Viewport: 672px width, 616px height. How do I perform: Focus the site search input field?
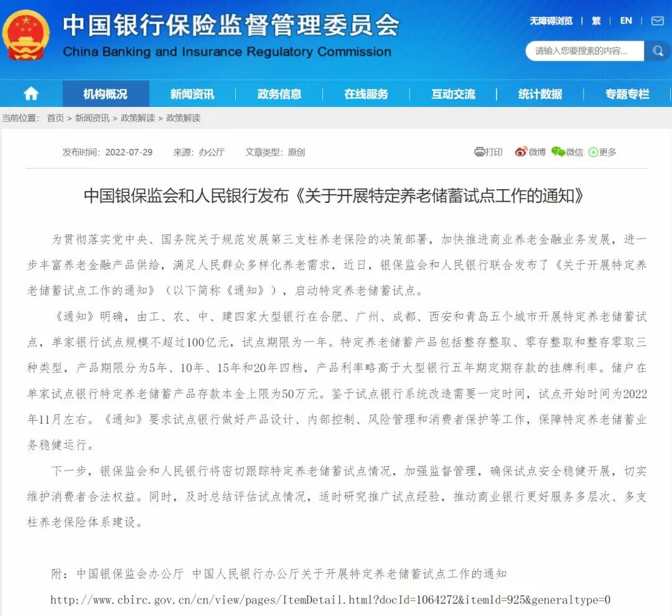click(x=584, y=51)
